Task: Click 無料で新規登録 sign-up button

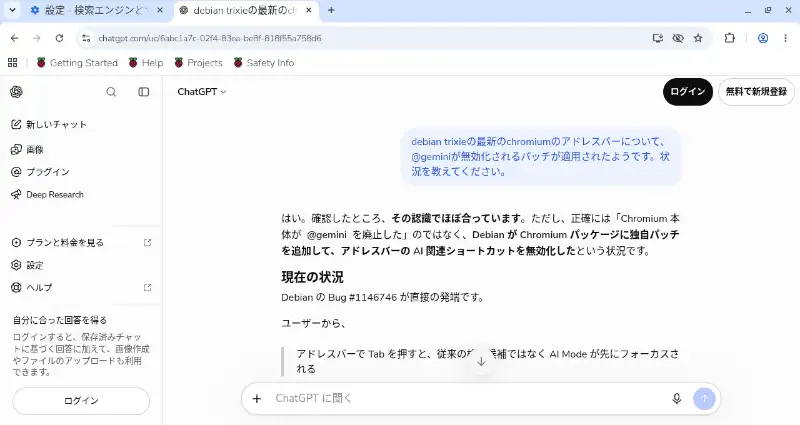Action: 756,92
